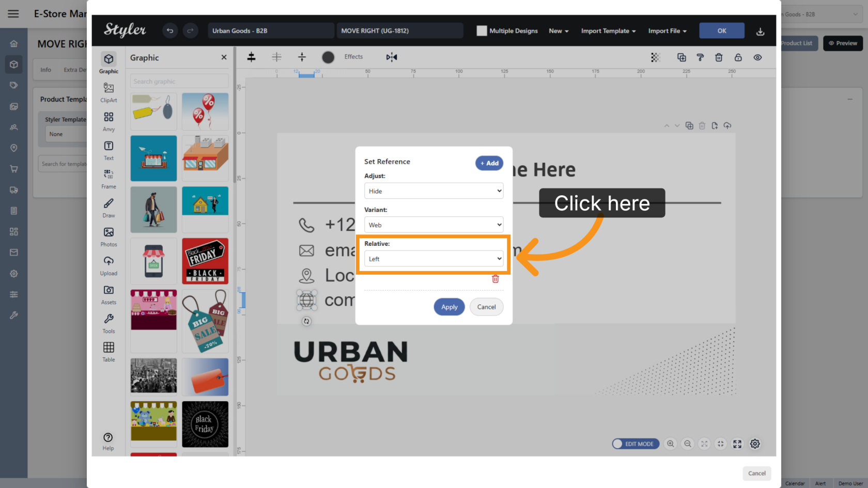Screen dimensions: 868x488
Task: Open the New dropdown menu
Action: click(x=559, y=31)
